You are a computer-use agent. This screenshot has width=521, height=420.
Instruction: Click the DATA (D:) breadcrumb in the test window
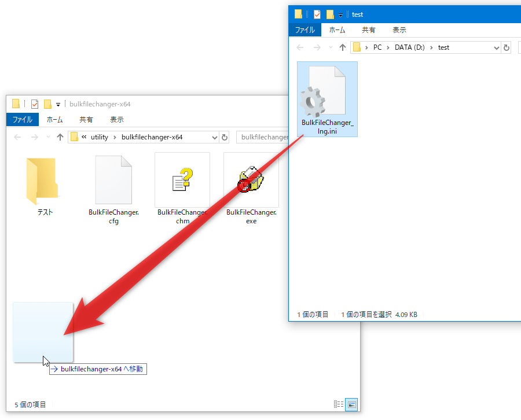[410, 47]
